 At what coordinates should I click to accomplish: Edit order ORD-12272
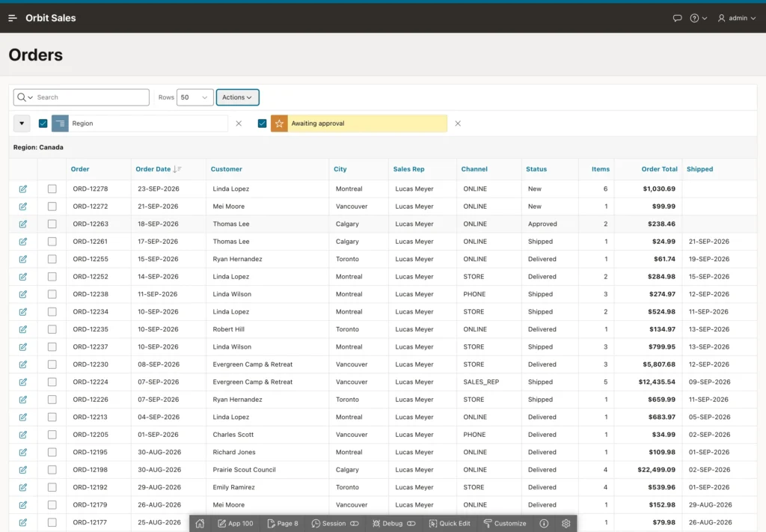(23, 207)
